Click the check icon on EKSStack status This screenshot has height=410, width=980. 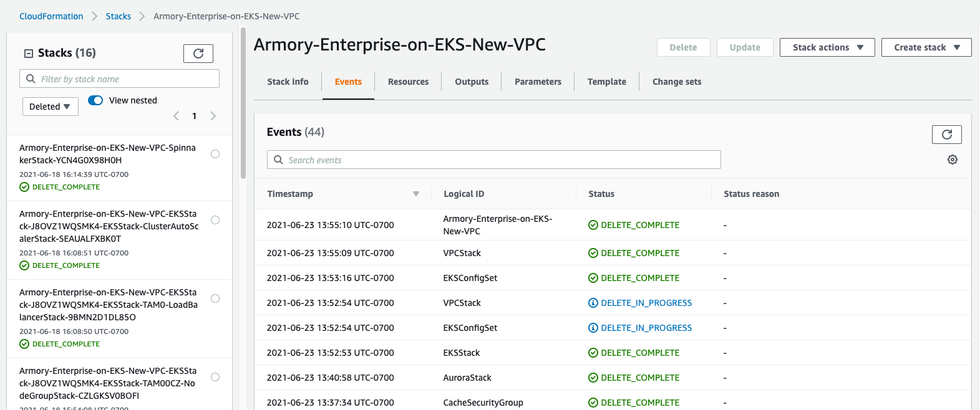pos(593,353)
